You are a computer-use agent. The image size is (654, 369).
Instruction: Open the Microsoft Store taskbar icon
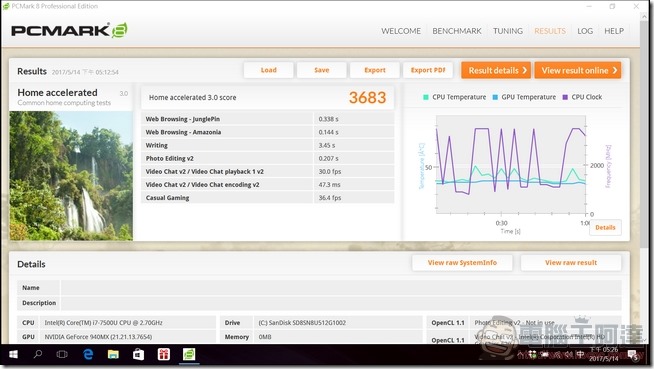[x=138, y=355]
